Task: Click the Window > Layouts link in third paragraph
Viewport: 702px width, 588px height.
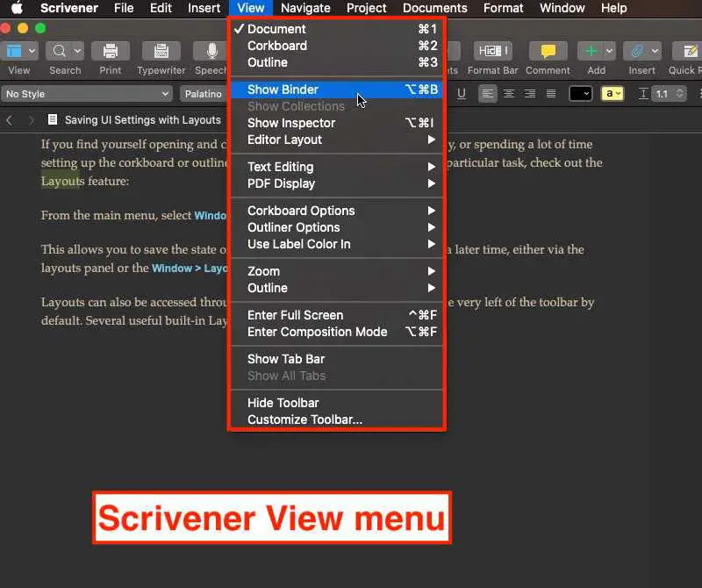Action: pyautogui.click(x=190, y=269)
